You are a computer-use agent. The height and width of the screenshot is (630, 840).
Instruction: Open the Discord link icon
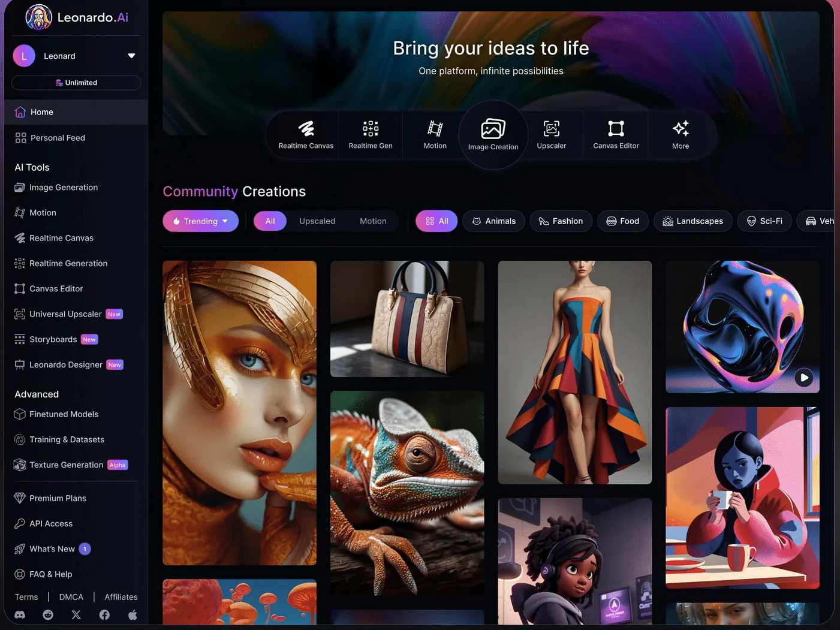click(20, 614)
